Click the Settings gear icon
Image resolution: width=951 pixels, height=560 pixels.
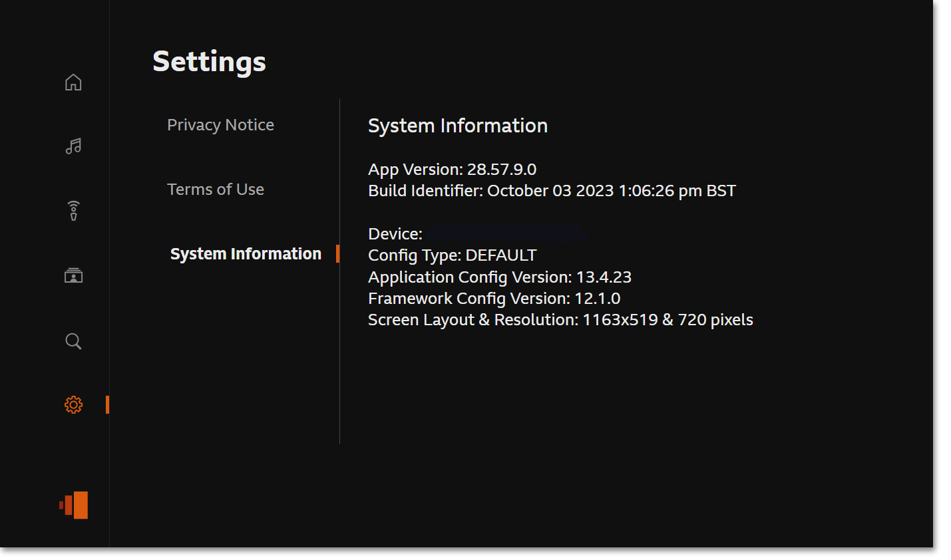tap(73, 404)
